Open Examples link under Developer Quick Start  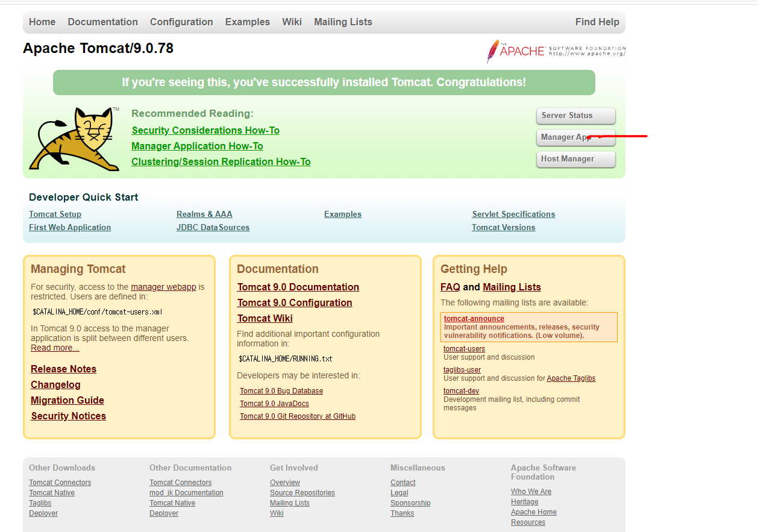click(343, 214)
